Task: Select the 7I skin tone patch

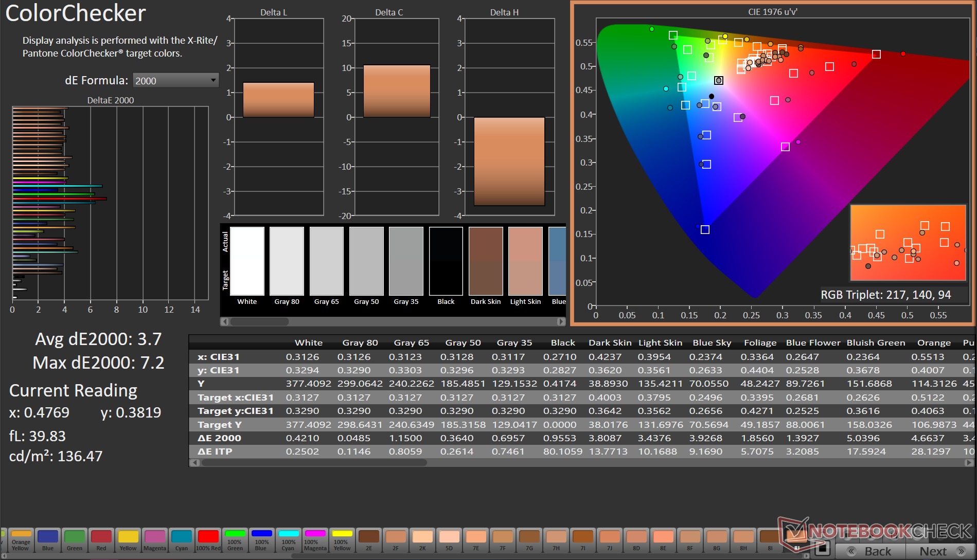Action: 583,540
